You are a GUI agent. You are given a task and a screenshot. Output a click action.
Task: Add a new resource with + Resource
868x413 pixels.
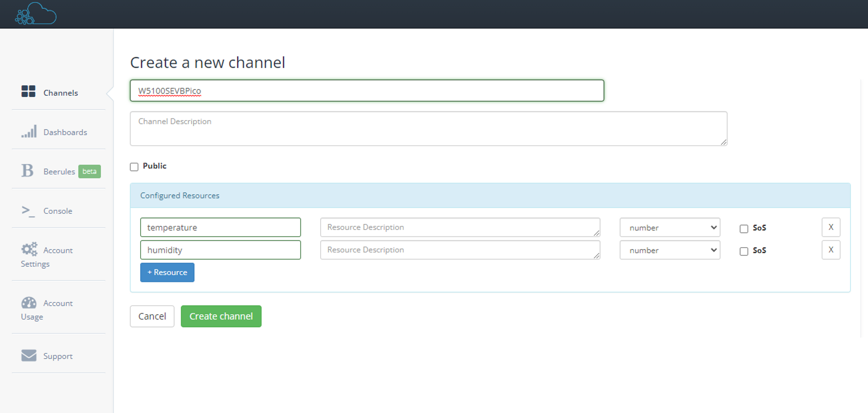click(167, 272)
